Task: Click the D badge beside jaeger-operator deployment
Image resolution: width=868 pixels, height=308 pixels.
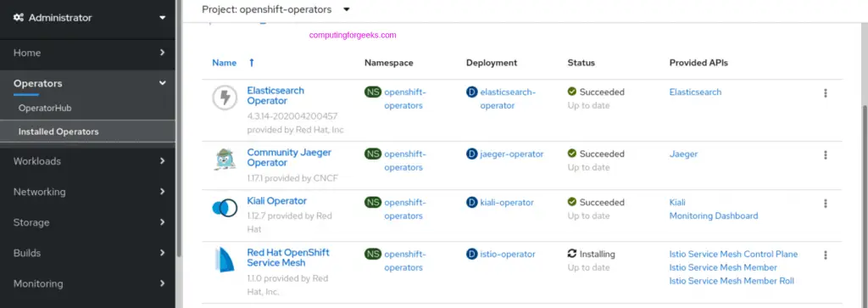Action: click(471, 154)
